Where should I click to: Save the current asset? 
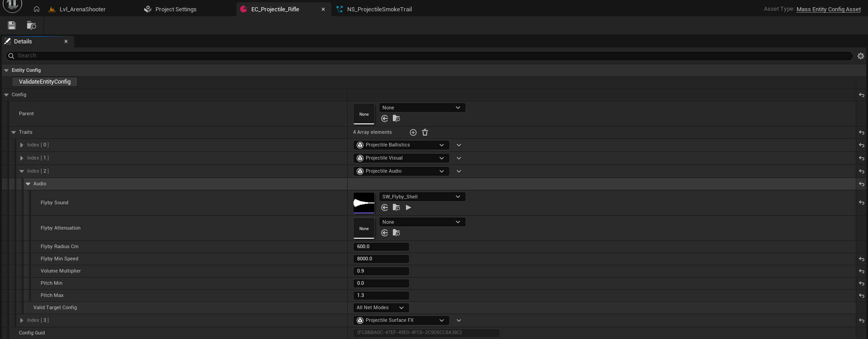pyautogui.click(x=12, y=25)
